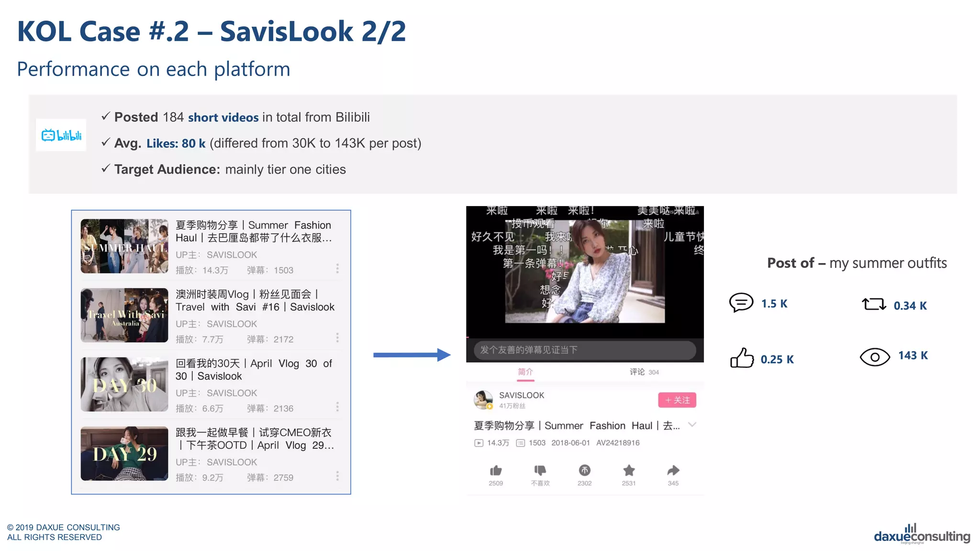Screen dimensions: 980x551
Task: Click the daxue consulting logo
Action: click(922, 534)
